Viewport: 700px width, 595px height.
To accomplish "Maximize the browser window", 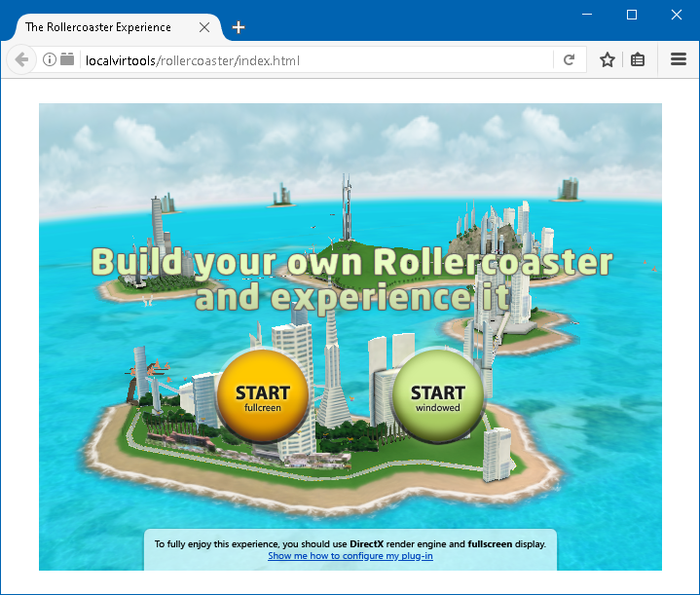I will point(631,15).
